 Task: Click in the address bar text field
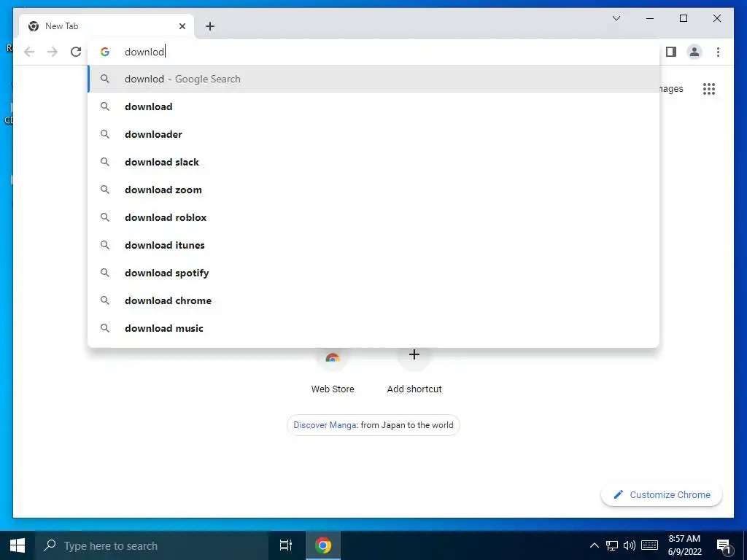pyautogui.click(x=373, y=52)
